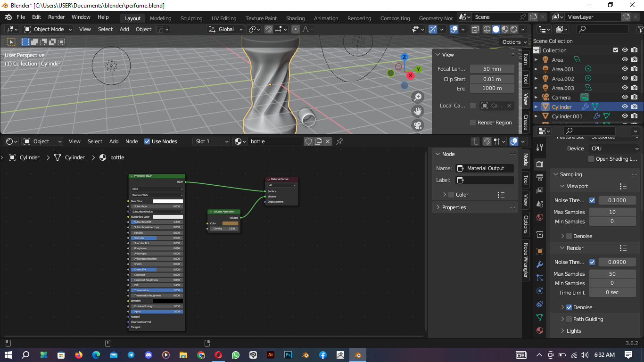Click the node Name field Material Output

pyautogui.click(x=485, y=168)
